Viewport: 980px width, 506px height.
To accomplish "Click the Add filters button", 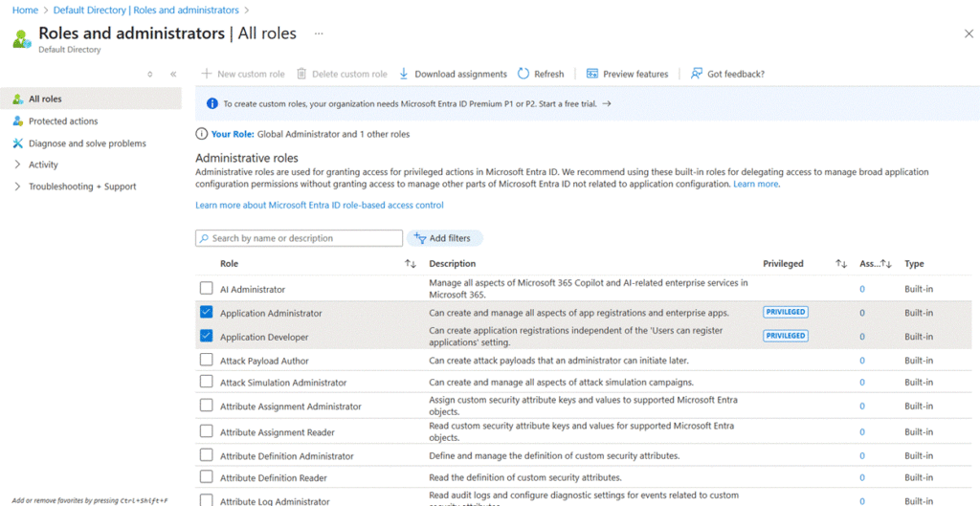I will coord(445,238).
